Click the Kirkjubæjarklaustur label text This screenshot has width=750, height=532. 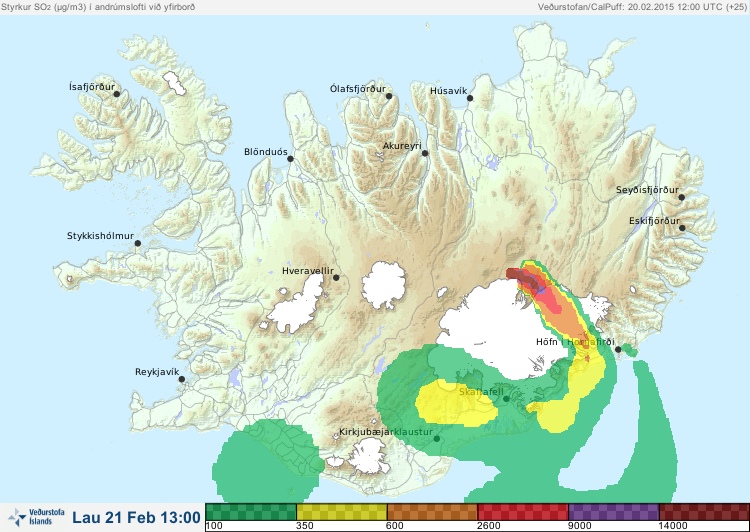pyautogui.click(x=386, y=432)
